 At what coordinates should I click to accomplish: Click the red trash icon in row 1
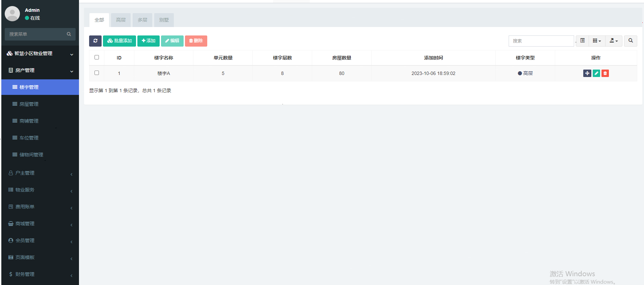[605, 73]
